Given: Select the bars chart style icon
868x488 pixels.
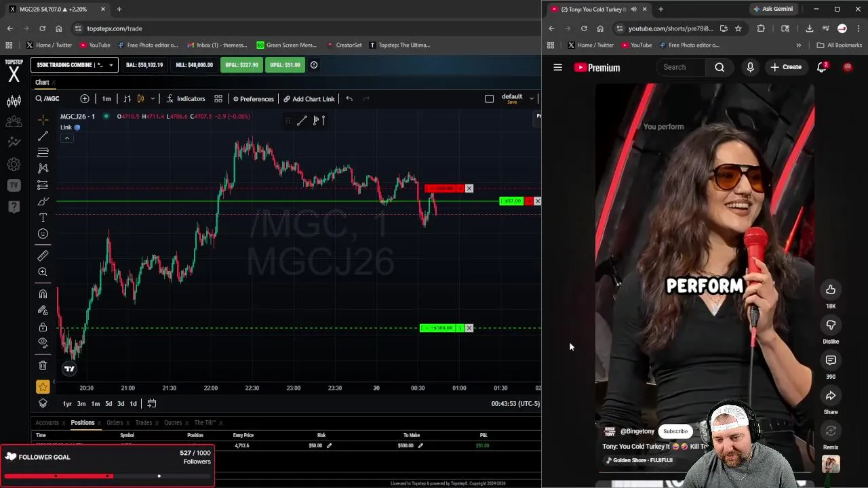Looking at the screenshot, I should (127, 99).
